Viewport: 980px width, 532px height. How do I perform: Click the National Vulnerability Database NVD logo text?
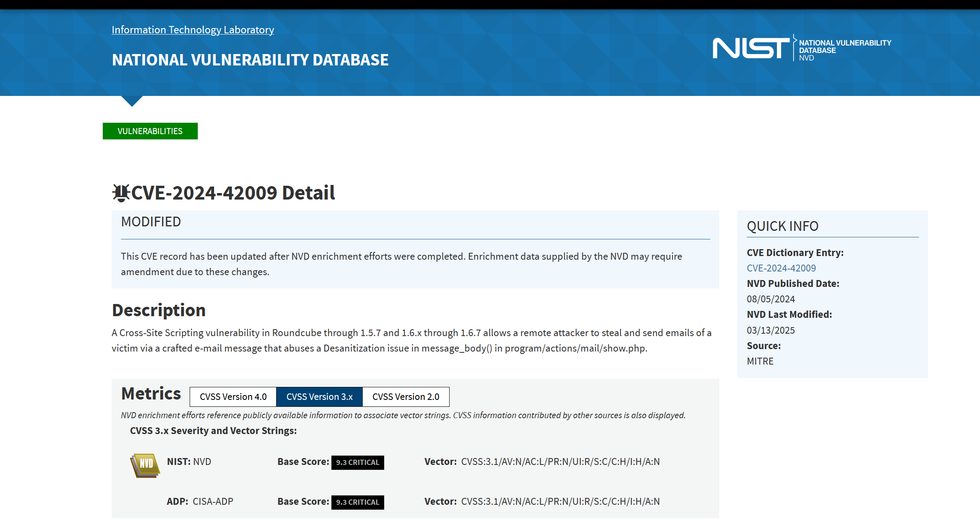coord(844,50)
